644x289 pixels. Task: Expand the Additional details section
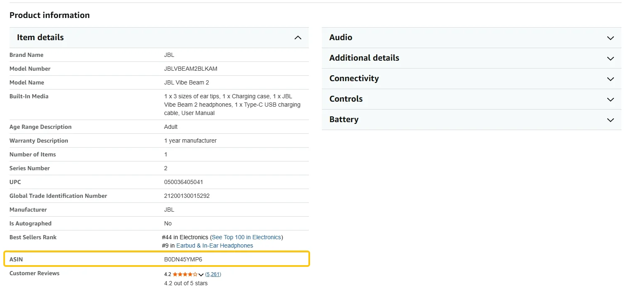[471, 58]
